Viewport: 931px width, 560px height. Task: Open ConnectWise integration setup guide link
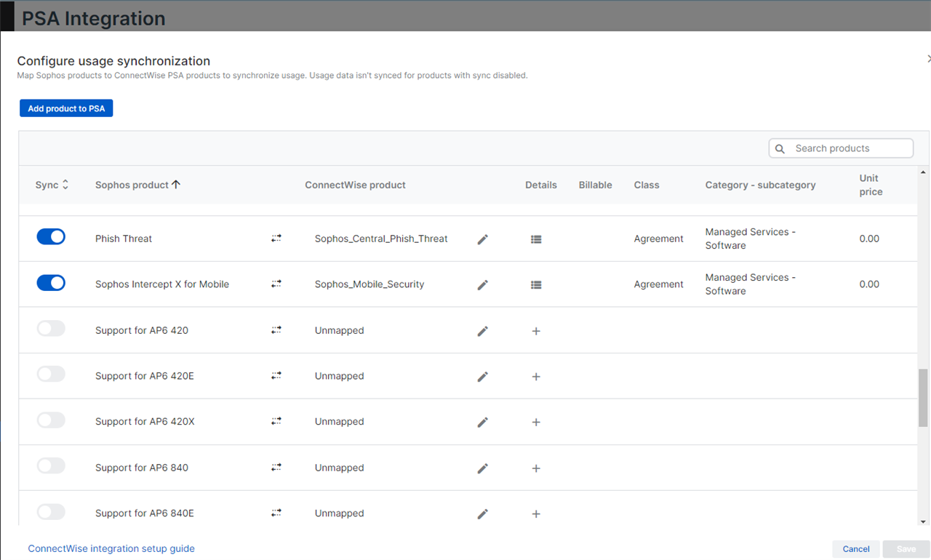[111, 548]
